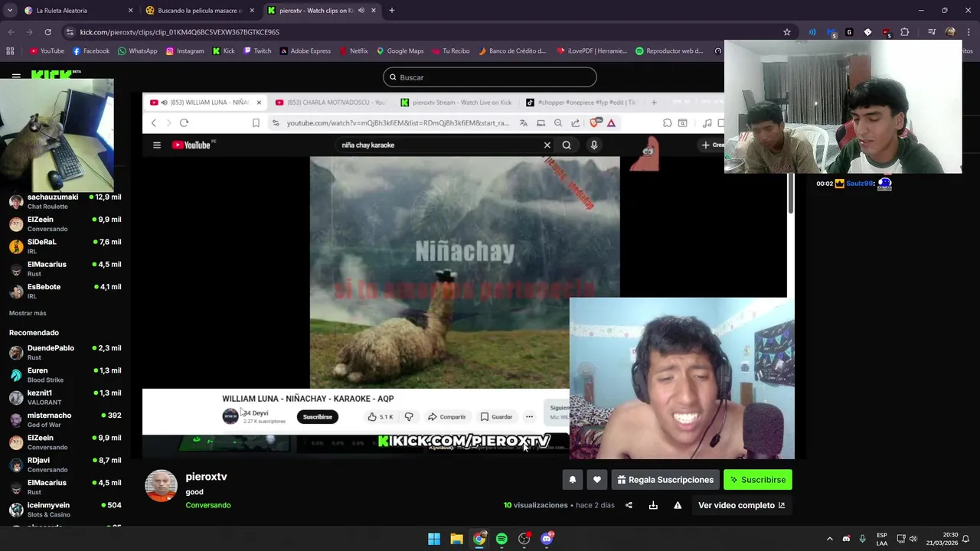980x551 pixels.
Task: Open the Conversando category link
Action: coord(207,505)
